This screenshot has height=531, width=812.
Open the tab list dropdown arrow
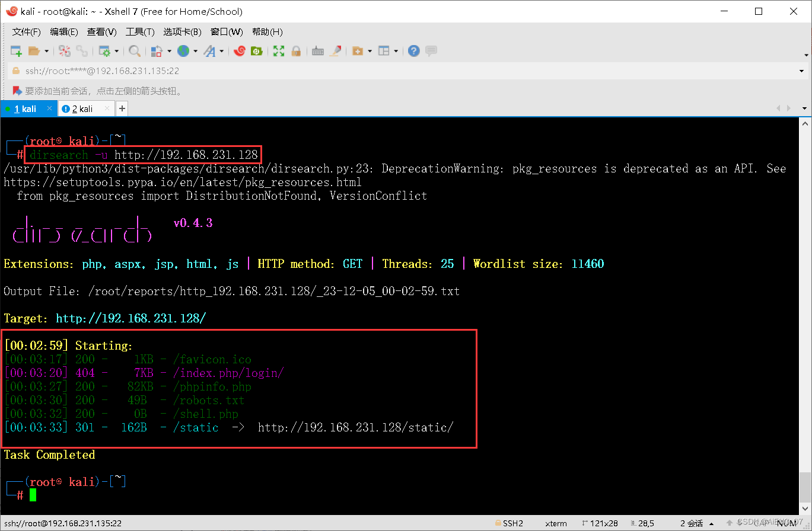pyautogui.click(x=804, y=108)
